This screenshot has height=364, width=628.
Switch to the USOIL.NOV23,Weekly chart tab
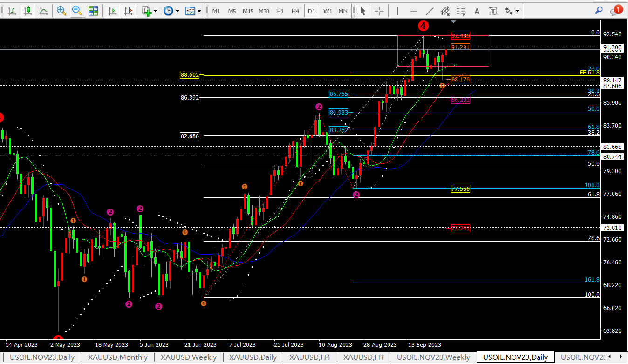tap(434, 357)
